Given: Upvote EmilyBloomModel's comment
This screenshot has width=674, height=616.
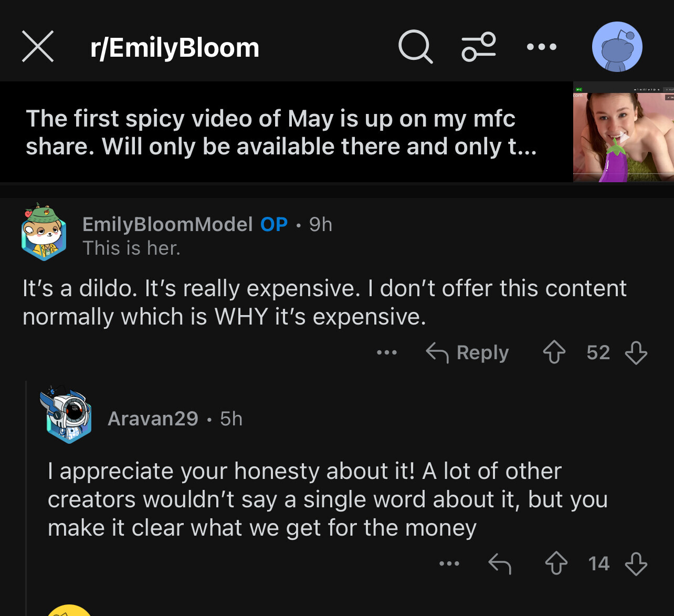Looking at the screenshot, I should click(554, 352).
